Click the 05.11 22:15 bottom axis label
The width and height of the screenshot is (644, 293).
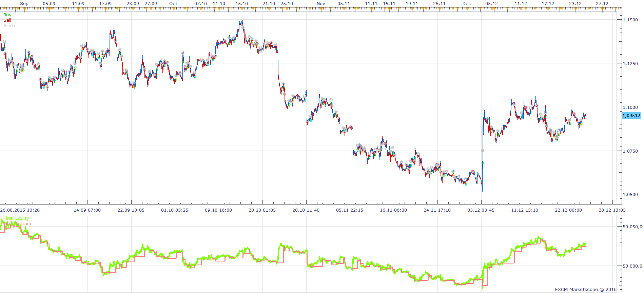pyautogui.click(x=350, y=210)
